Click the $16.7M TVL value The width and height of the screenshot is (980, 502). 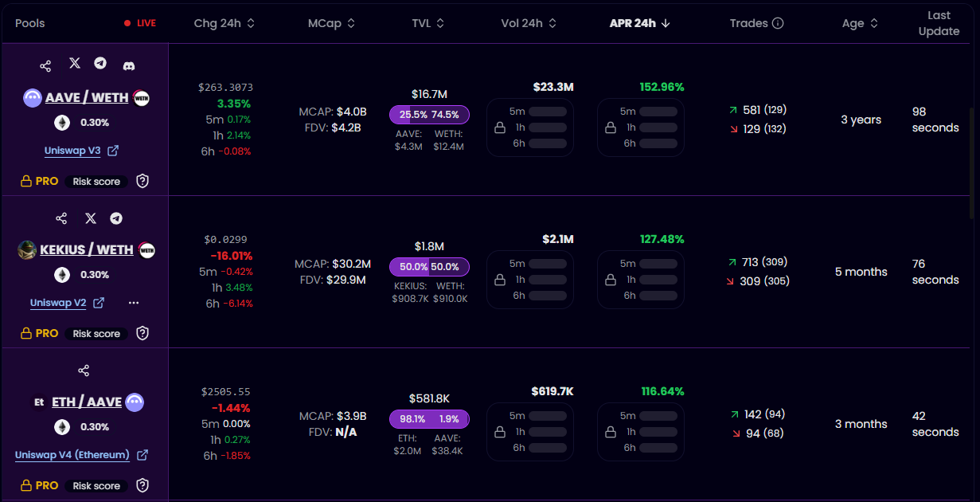(x=429, y=94)
